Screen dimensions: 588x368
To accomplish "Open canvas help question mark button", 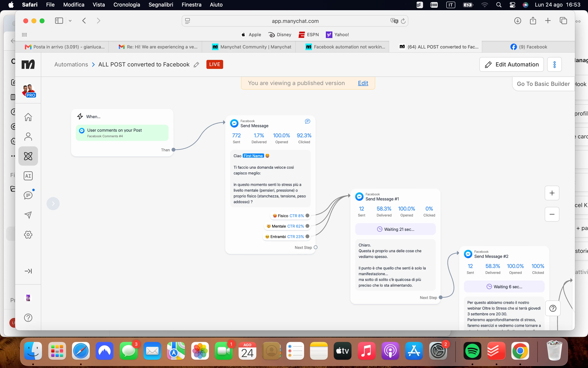I will [553, 308].
